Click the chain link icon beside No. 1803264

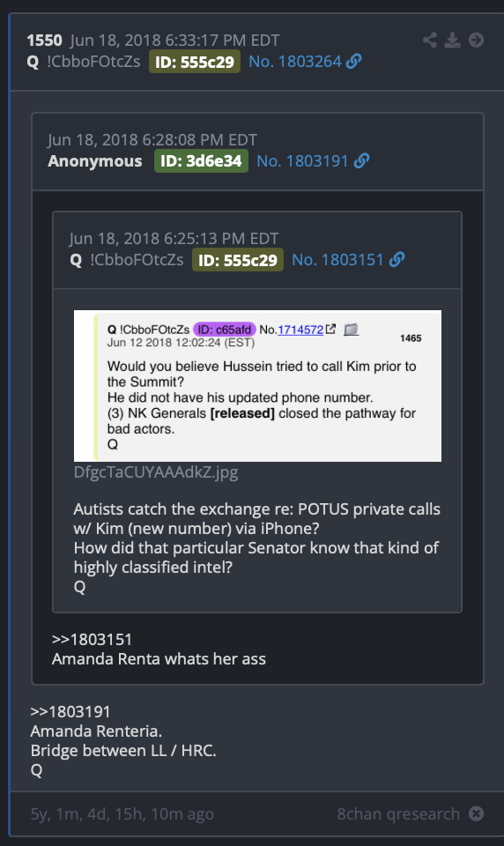(354, 62)
